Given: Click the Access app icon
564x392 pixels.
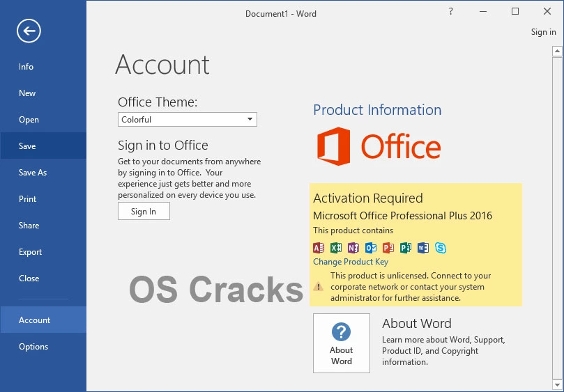Looking at the screenshot, I should click(x=319, y=248).
